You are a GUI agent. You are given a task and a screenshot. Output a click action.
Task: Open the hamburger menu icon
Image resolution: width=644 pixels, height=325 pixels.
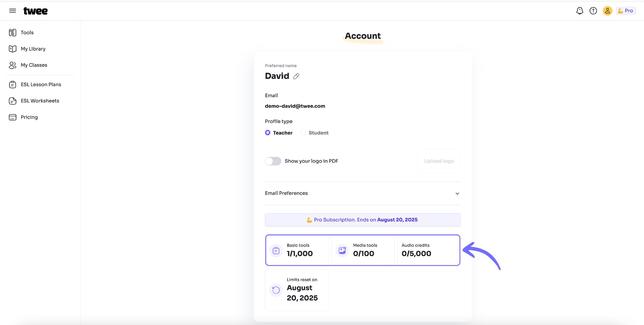12,11
